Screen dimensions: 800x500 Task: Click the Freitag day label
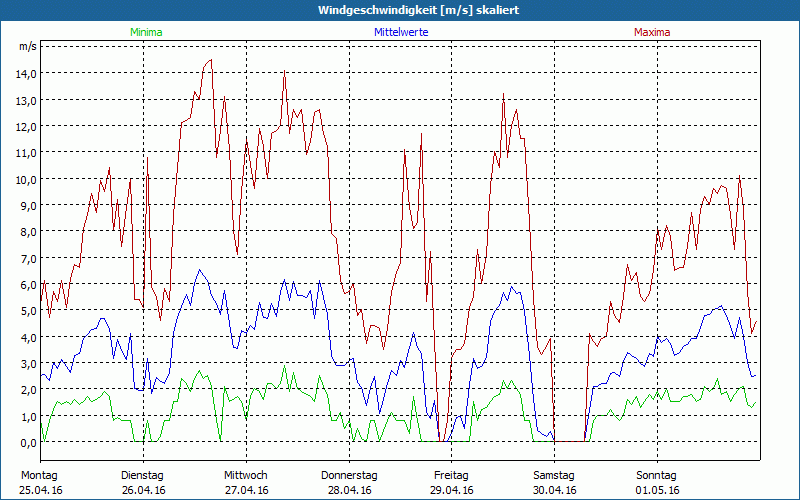[x=452, y=476]
